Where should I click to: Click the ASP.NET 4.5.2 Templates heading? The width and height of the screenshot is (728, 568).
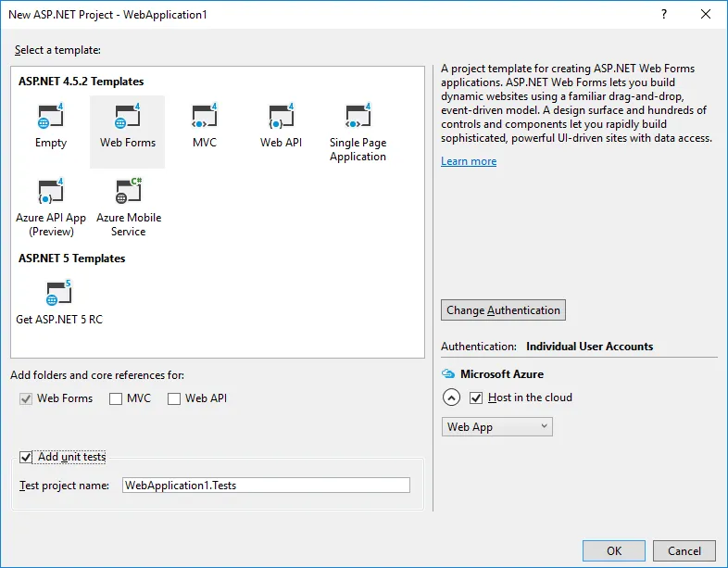82,82
